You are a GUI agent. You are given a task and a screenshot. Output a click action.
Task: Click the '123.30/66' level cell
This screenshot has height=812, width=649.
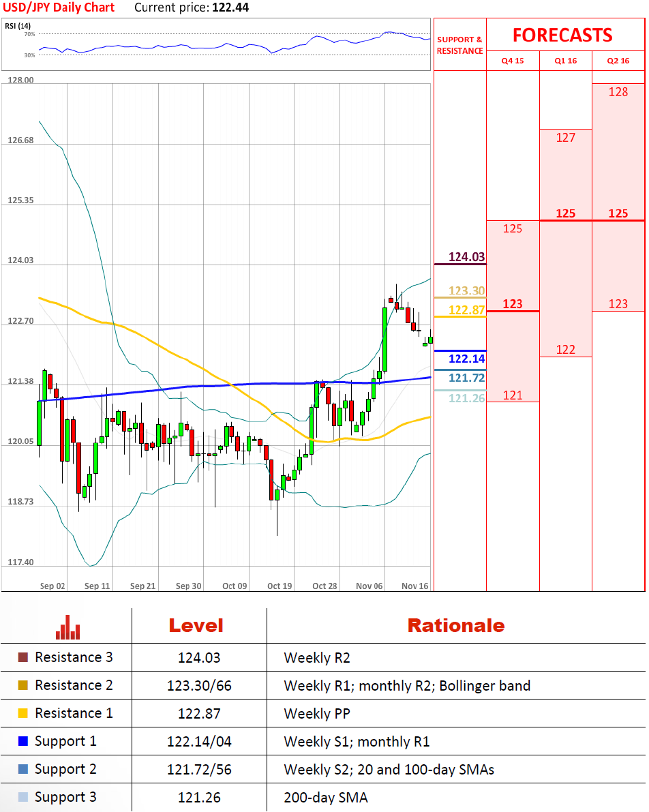coord(200,686)
